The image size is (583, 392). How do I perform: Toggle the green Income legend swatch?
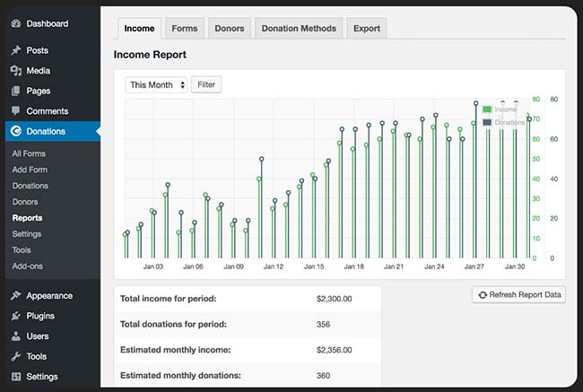tap(487, 109)
